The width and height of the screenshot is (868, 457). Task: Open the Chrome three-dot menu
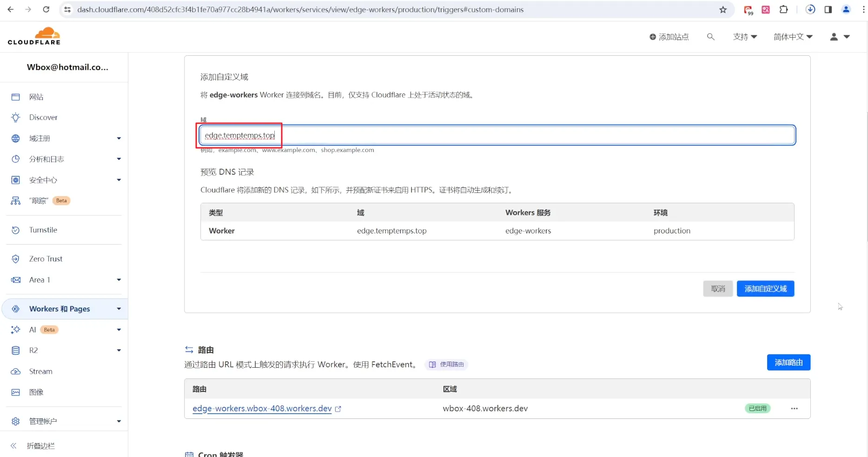[x=864, y=9]
